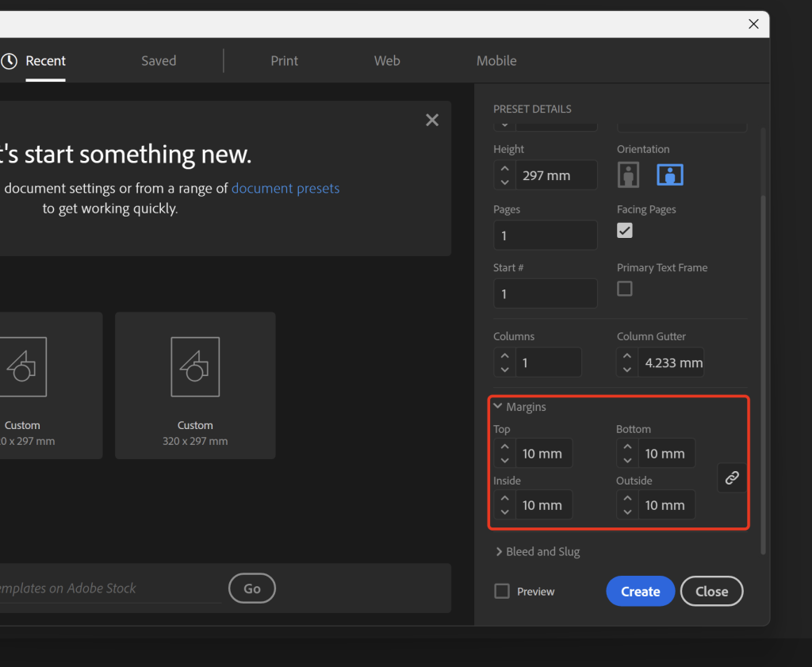Screen dimensions: 812x667
Task: Enable the Primary Text Frame checkbox
Action: 625,289
